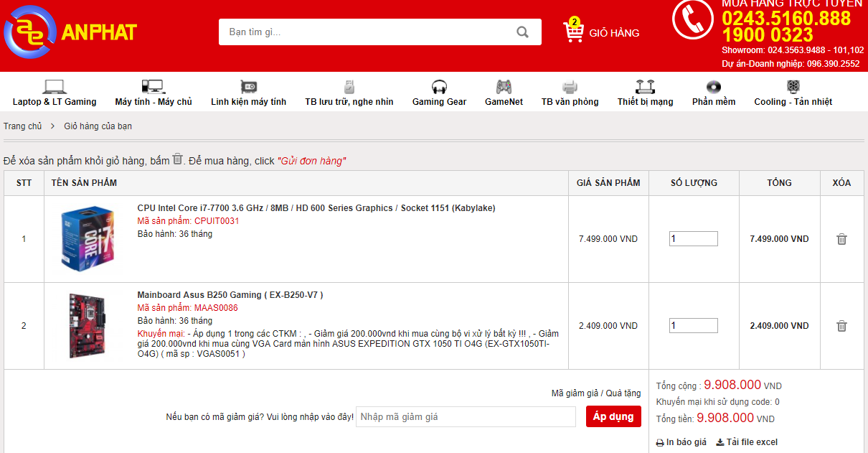The image size is (868, 453).
Task: Click the TB lưu trữ, nghe nhìn icon
Action: (349, 87)
